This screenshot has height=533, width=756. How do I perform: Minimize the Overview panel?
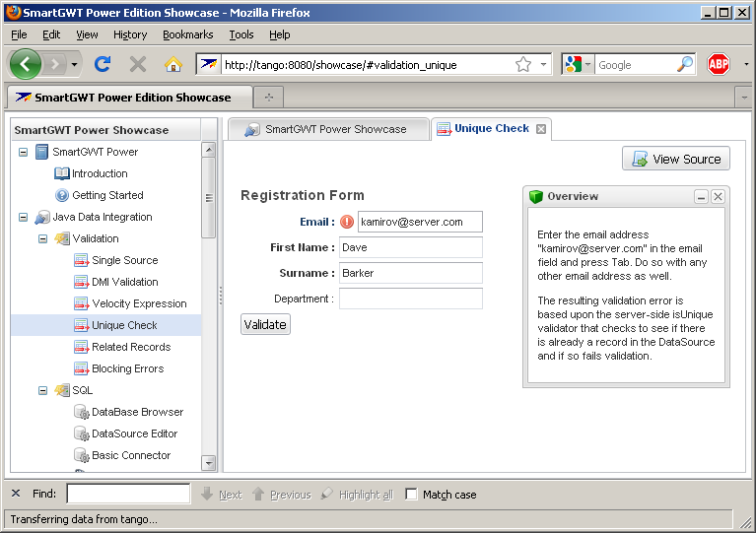click(x=702, y=197)
